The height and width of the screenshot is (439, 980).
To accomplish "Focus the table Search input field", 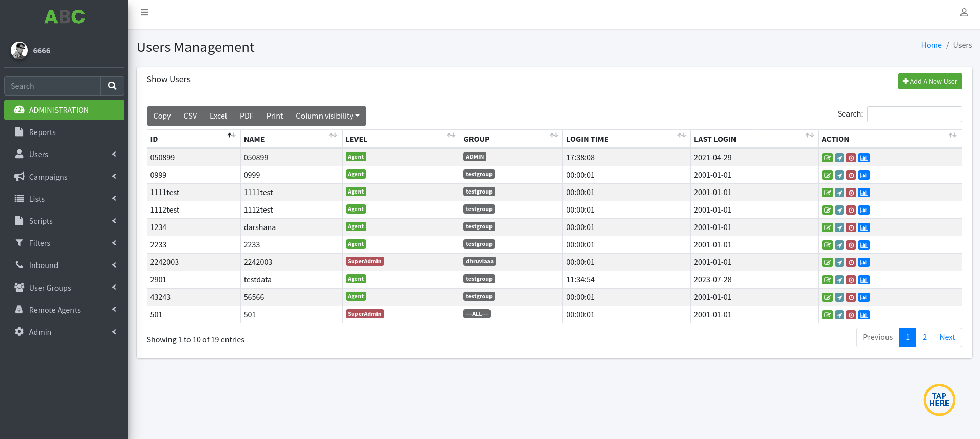I will point(914,114).
